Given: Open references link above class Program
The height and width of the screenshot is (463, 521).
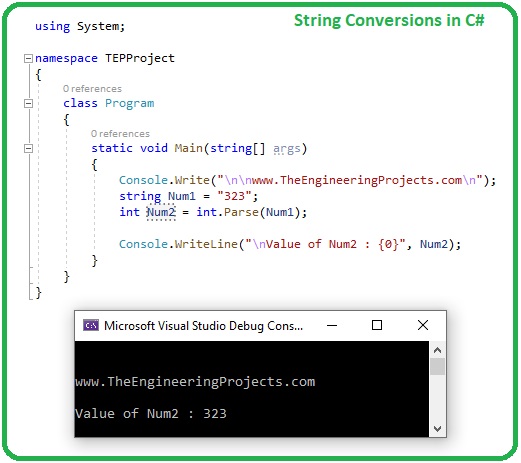Looking at the screenshot, I should pos(92,89).
